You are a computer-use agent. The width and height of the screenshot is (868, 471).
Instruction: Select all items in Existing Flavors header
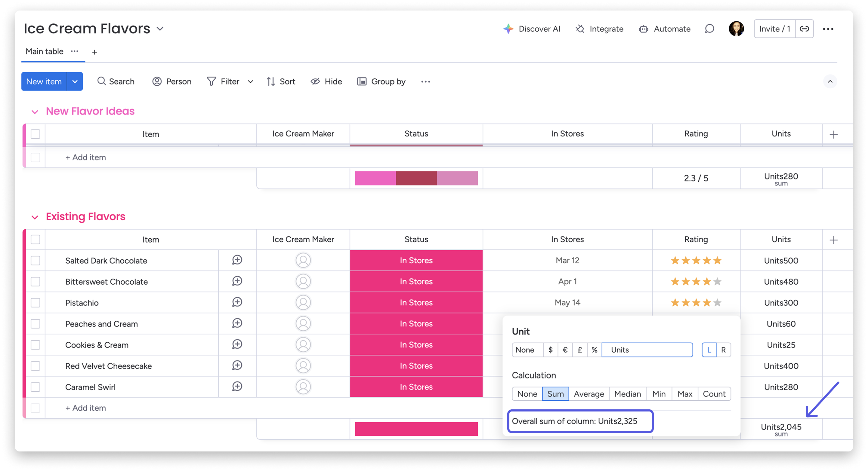[x=36, y=240]
